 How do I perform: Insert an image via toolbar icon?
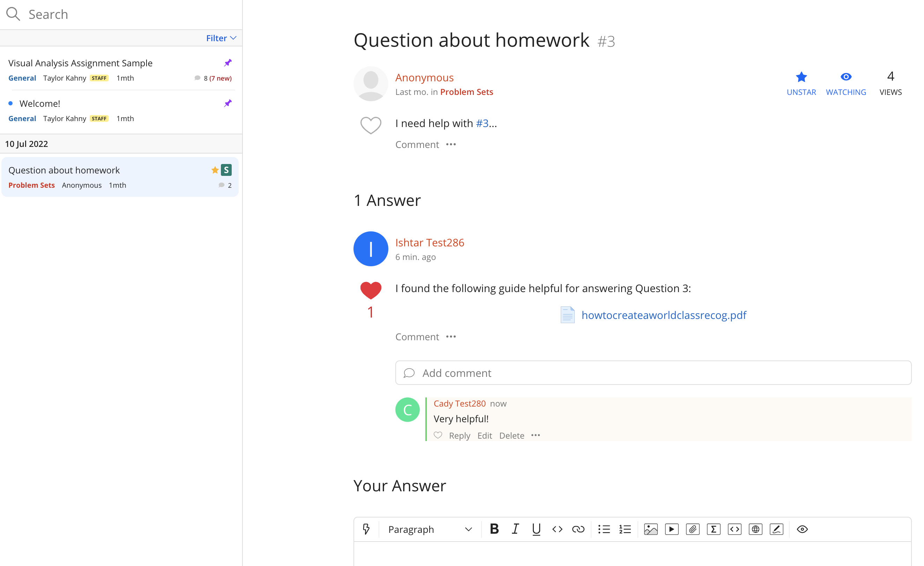tap(651, 529)
